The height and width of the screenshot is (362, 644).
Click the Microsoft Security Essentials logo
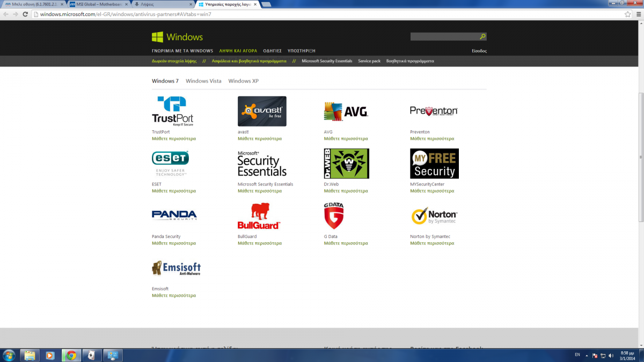(x=262, y=164)
